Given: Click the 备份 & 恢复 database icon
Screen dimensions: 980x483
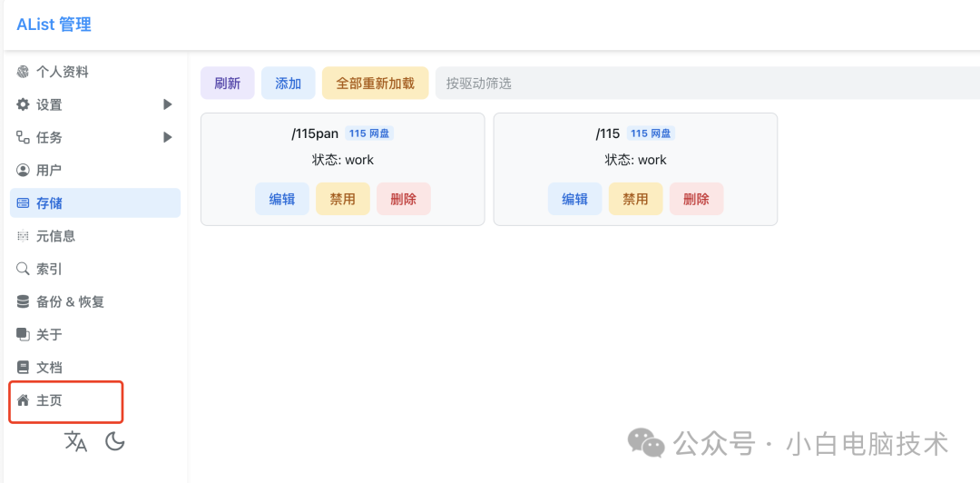Looking at the screenshot, I should click(23, 301).
